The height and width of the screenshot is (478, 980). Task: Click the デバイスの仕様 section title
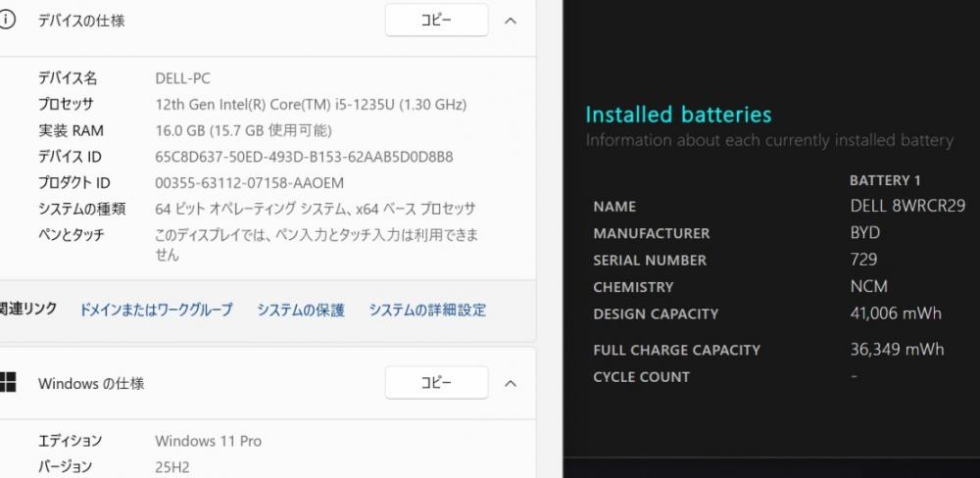[x=81, y=21]
